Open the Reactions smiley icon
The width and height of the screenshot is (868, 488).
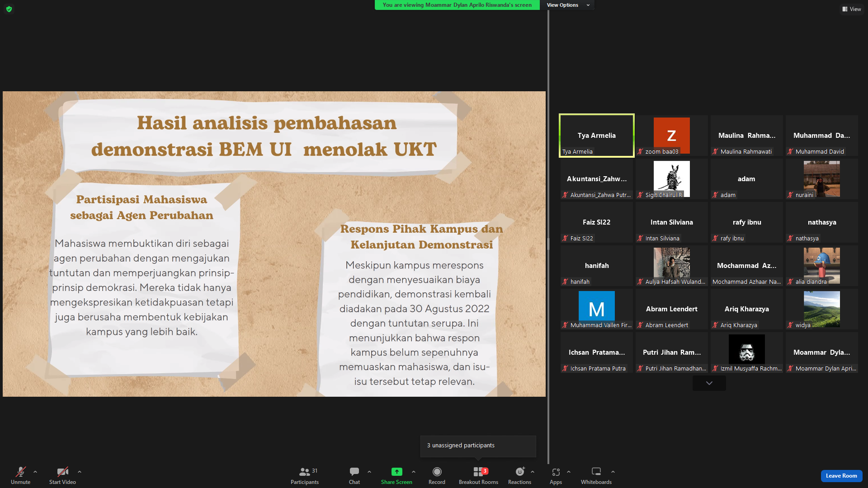click(520, 472)
